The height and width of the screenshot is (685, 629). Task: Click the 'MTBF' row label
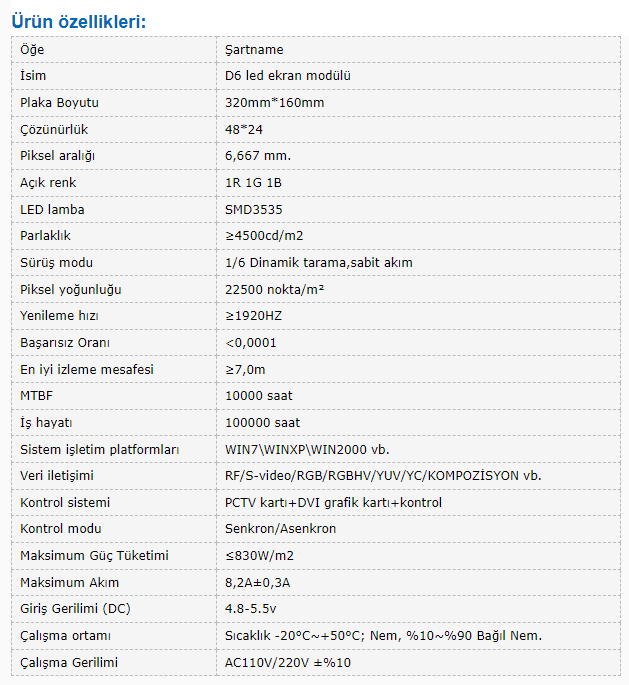coord(37,396)
